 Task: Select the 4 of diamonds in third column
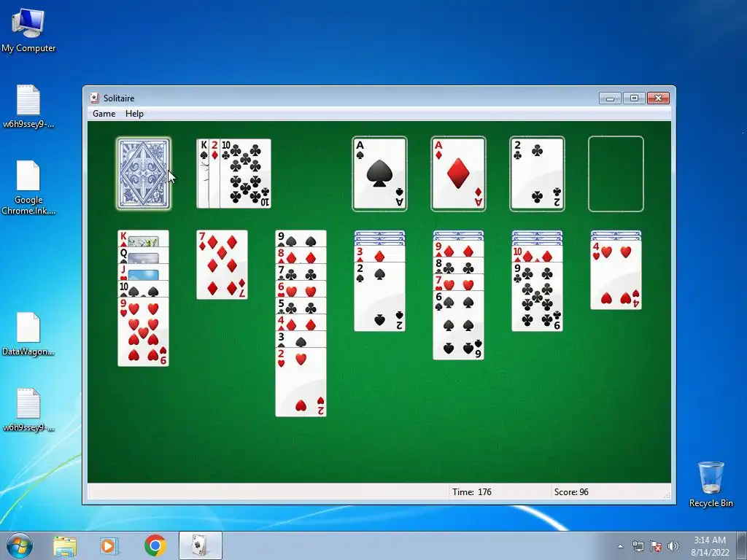pos(301,322)
